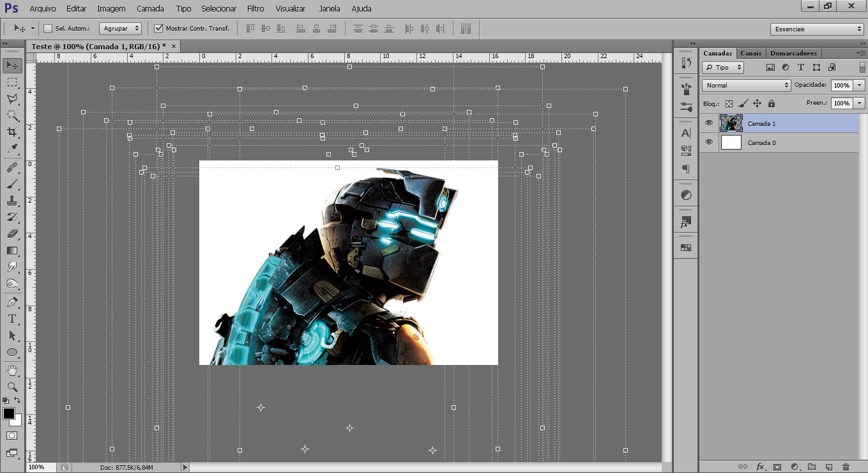Image resolution: width=868 pixels, height=473 pixels.
Task: Select the Rectangular Marquee tool
Action: [12, 82]
